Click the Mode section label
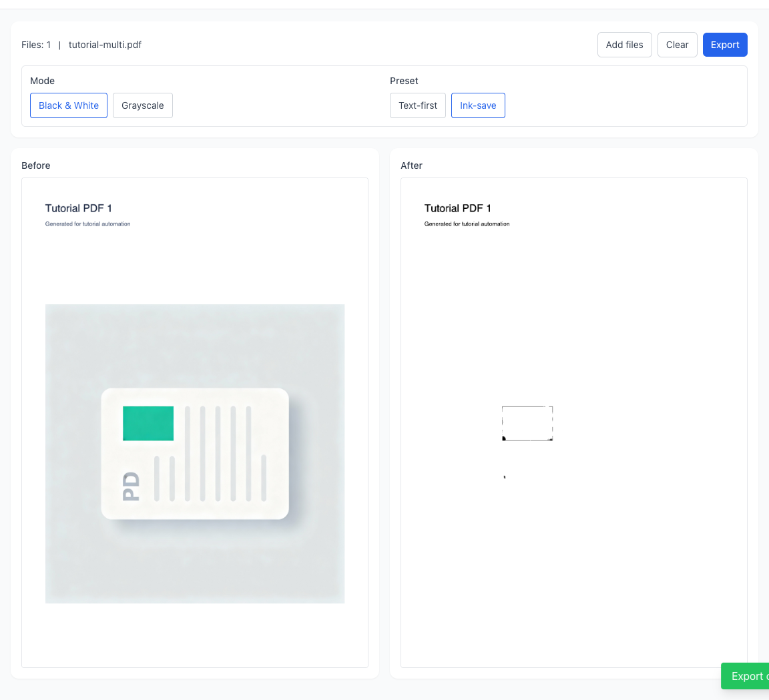Screen dimensions: 769x700 (x=42, y=81)
